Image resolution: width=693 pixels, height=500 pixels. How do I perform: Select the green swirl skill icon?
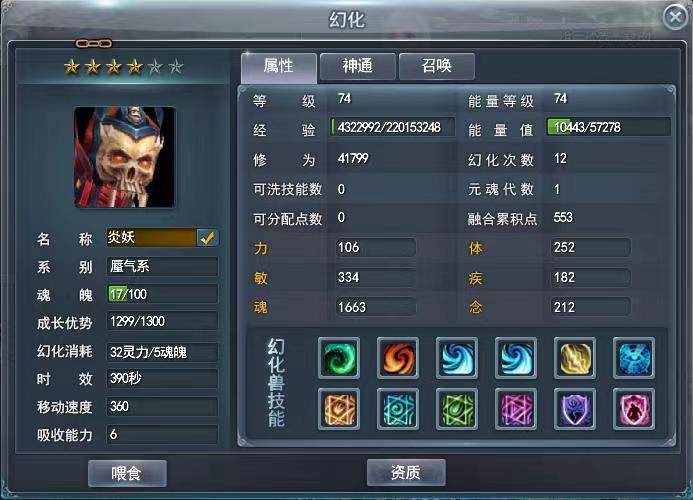click(339, 358)
